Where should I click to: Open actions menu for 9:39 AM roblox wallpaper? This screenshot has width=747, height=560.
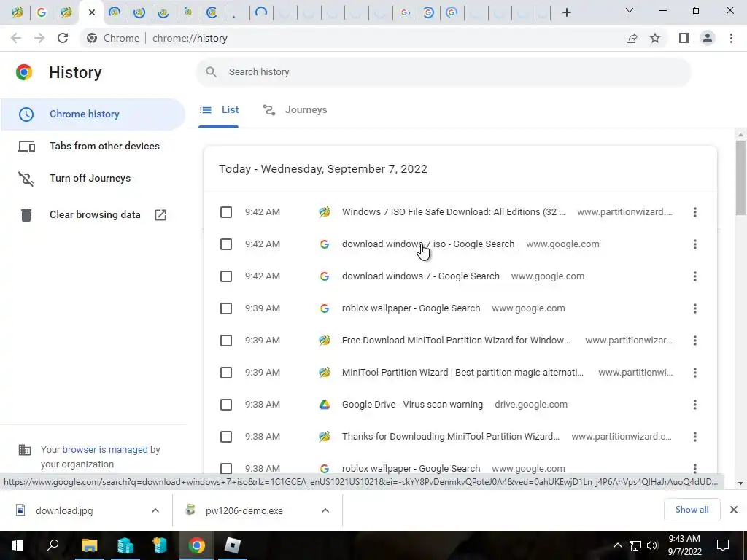point(695,308)
